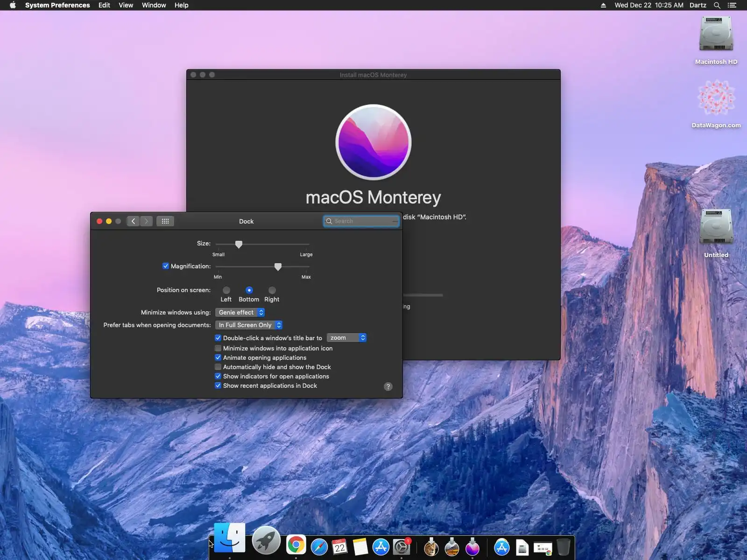Show all preferences with grid button
747x560 pixels.
[165, 221]
